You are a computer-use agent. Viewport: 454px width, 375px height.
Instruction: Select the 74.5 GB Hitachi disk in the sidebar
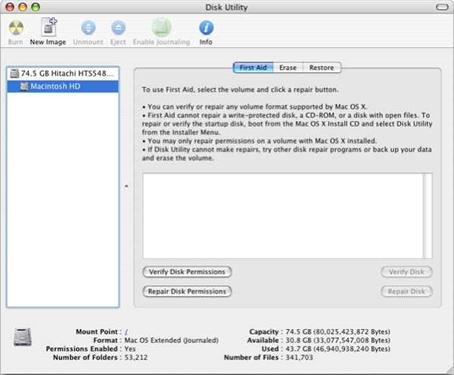coord(63,73)
